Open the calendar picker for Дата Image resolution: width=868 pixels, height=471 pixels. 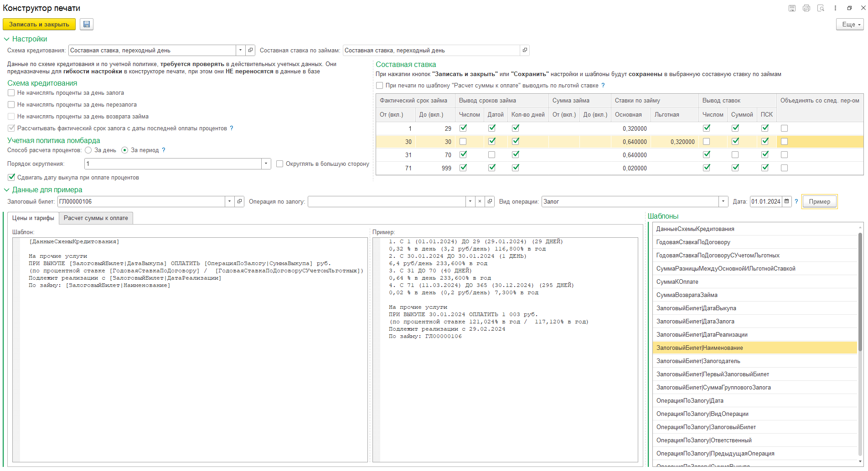(x=787, y=201)
